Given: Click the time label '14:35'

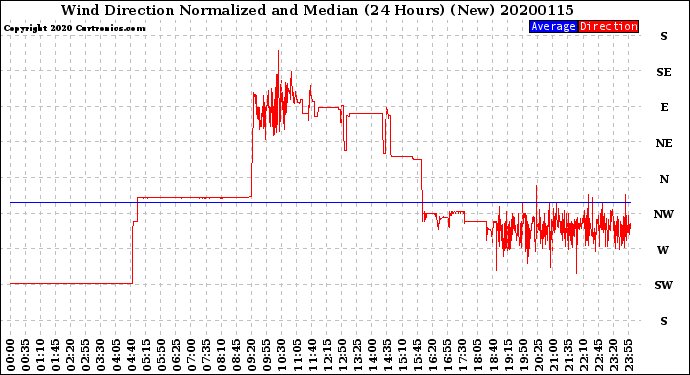Looking at the screenshot, I should tap(387, 355).
